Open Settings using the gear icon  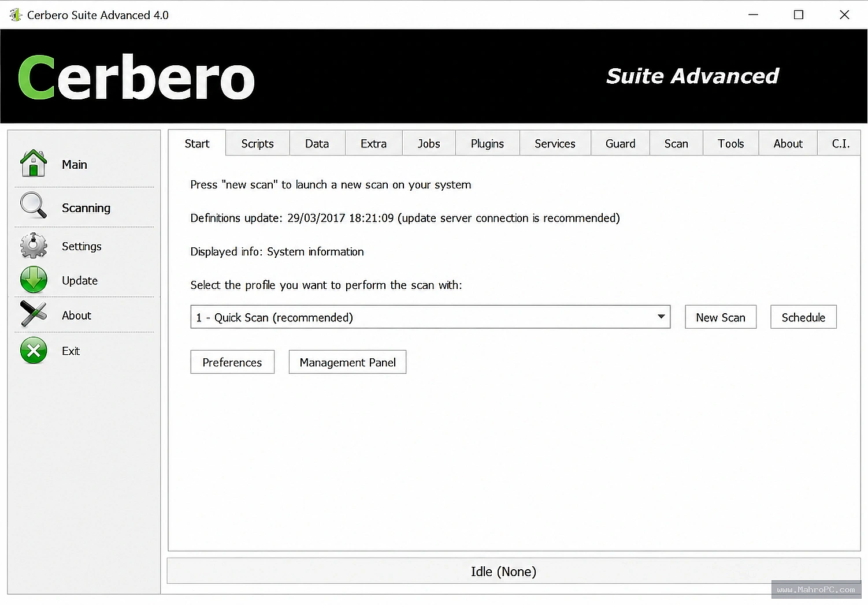click(34, 246)
